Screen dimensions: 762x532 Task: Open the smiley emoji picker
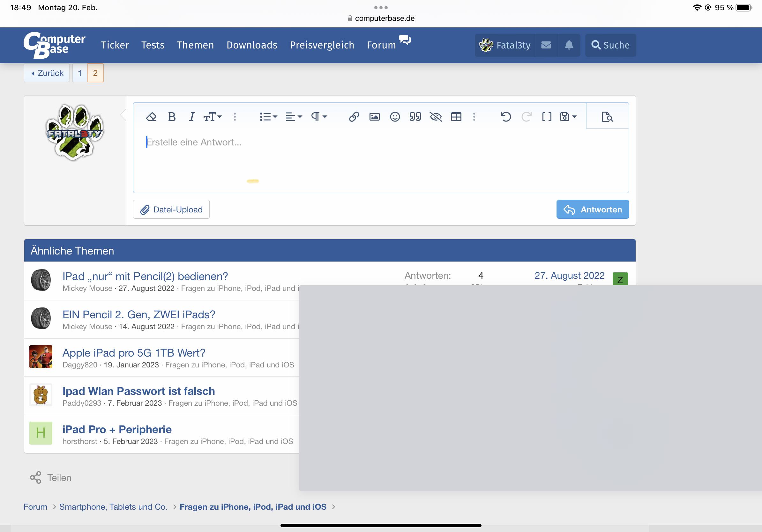click(x=395, y=117)
